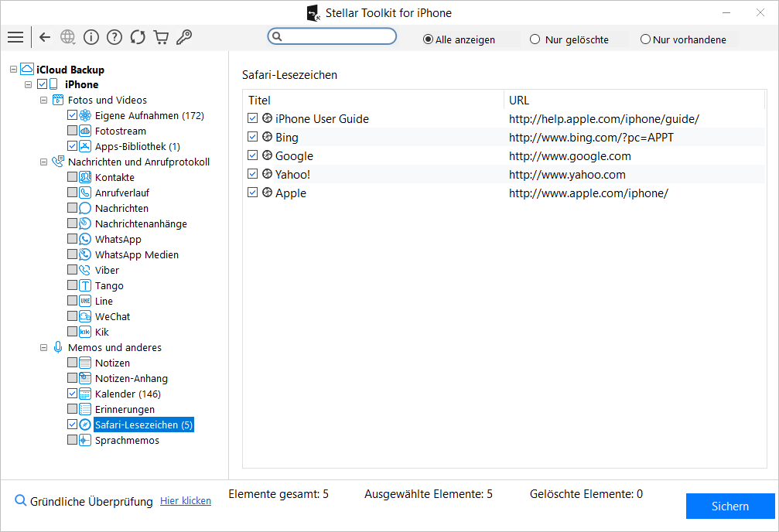Click the Kik icon
Viewport: 779px width, 532px height.
pyautogui.click(x=85, y=332)
